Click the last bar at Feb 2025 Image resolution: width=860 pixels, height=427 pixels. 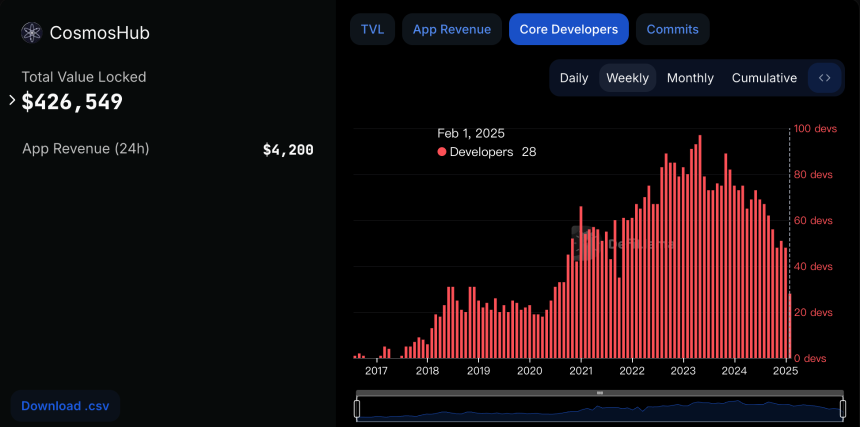tap(790, 326)
